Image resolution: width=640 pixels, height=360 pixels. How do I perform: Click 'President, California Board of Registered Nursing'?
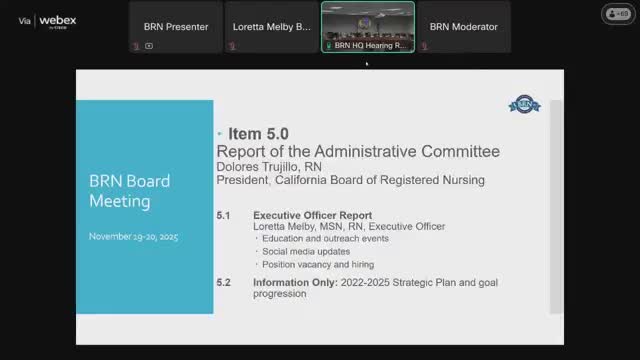click(x=351, y=180)
